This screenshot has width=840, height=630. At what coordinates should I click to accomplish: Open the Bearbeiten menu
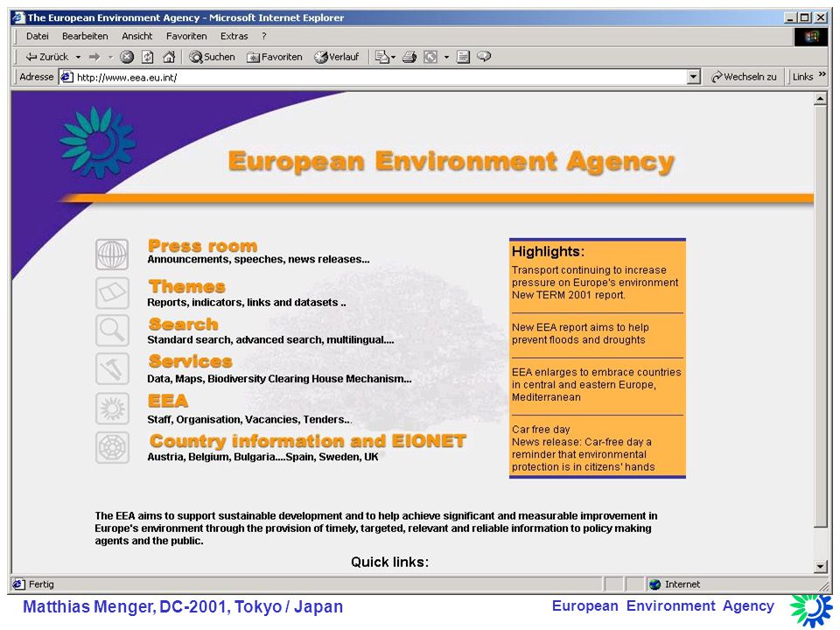click(x=85, y=36)
